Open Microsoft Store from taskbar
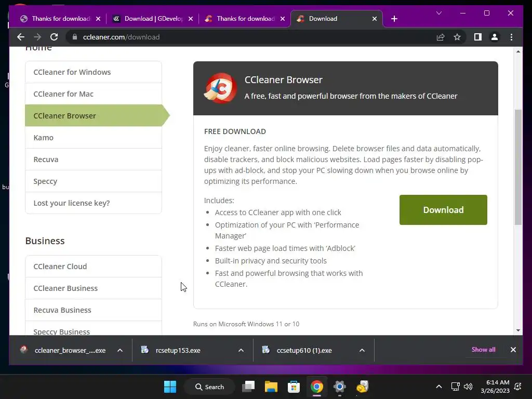532x399 pixels. 294,387
